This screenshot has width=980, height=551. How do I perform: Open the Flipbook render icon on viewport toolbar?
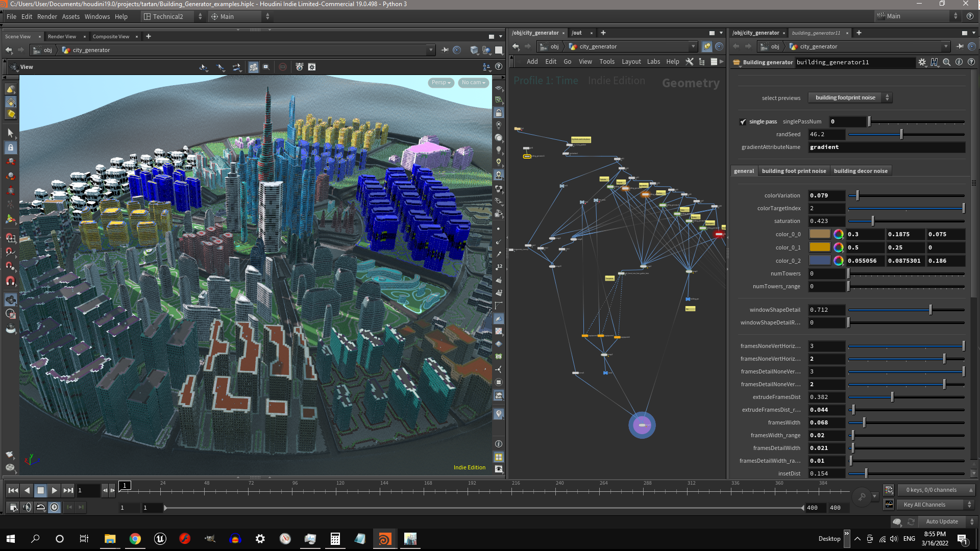[x=300, y=67]
